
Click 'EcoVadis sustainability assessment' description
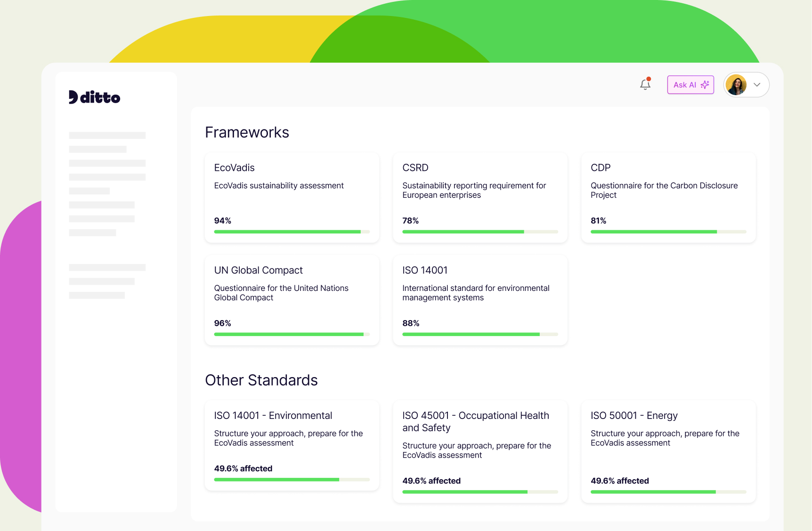279,185
